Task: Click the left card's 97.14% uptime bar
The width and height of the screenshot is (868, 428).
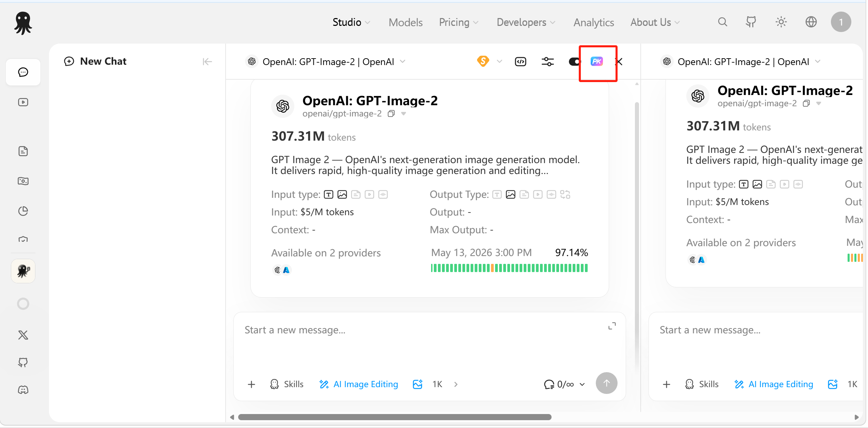Action: [509, 268]
